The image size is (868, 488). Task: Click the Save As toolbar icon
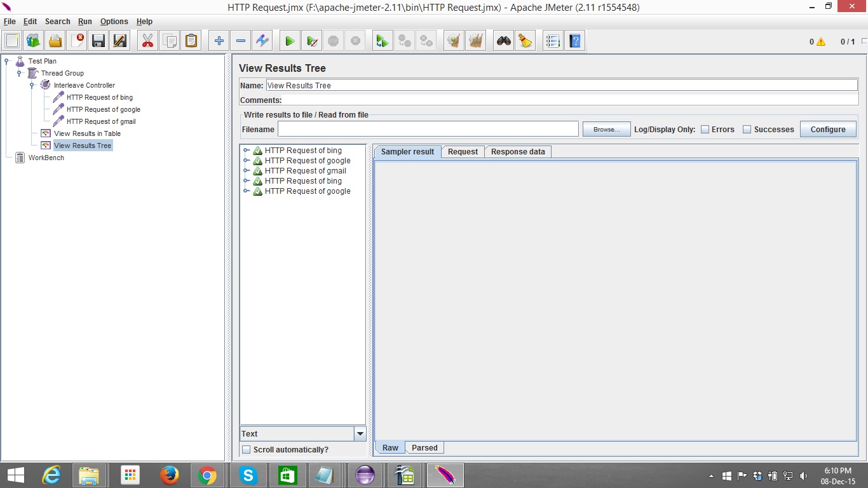point(120,41)
